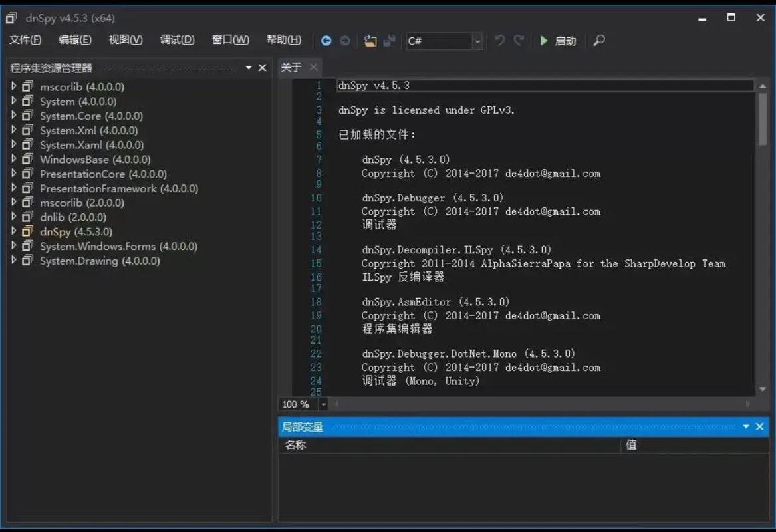Select the 关于 tab
The height and width of the screenshot is (532, 776).
pos(291,67)
